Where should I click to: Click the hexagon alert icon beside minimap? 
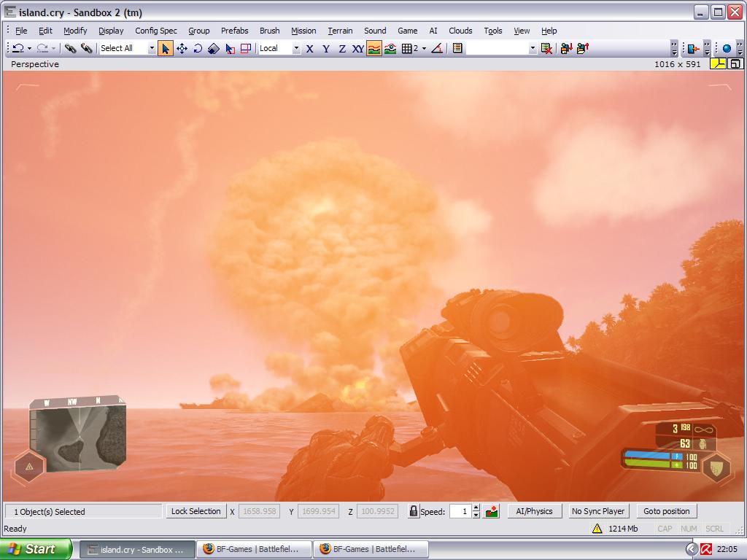[29, 466]
